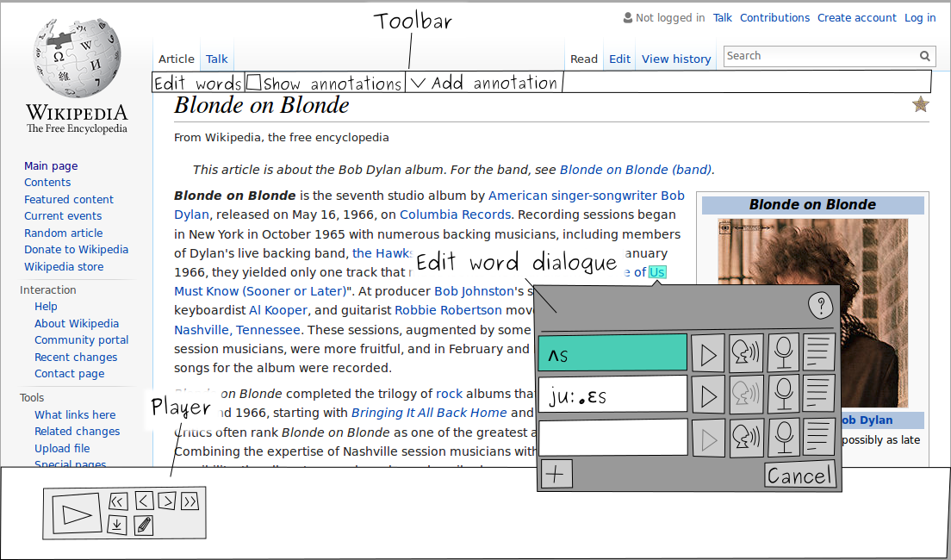Open text lines icon in empty third row

(x=819, y=435)
